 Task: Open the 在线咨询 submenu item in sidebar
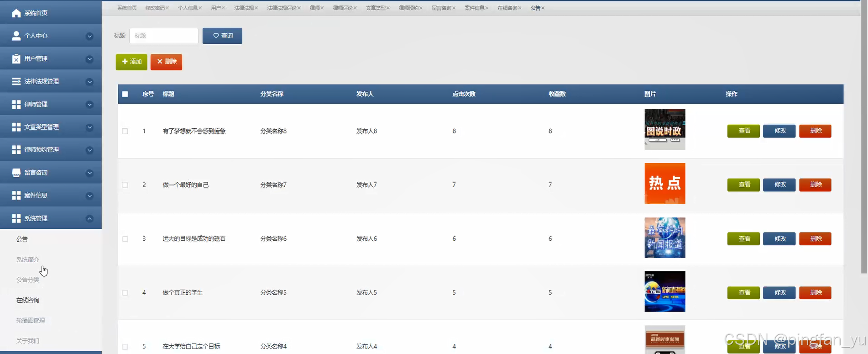[28, 300]
